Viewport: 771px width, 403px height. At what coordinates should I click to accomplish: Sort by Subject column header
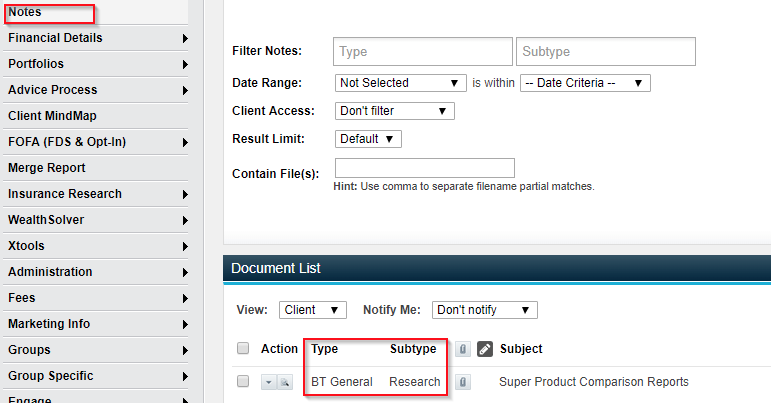pyautogui.click(x=521, y=349)
